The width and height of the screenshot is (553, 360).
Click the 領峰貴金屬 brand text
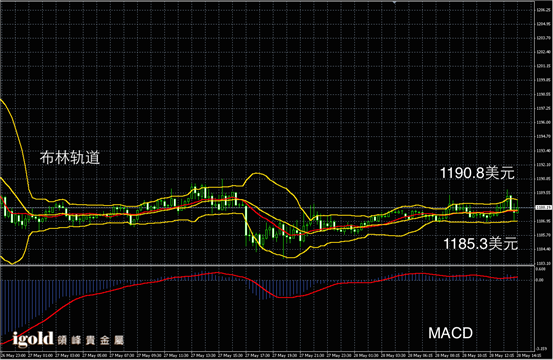tap(90, 340)
